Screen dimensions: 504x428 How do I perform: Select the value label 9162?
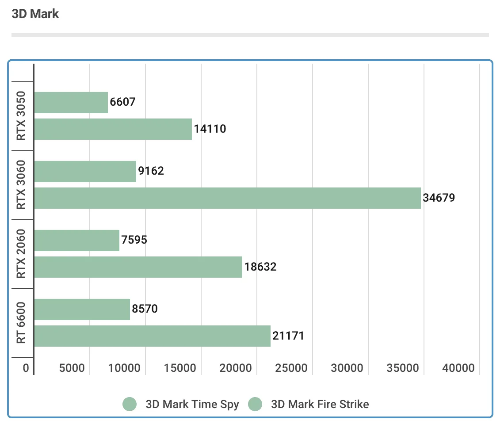[x=151, y=171]
